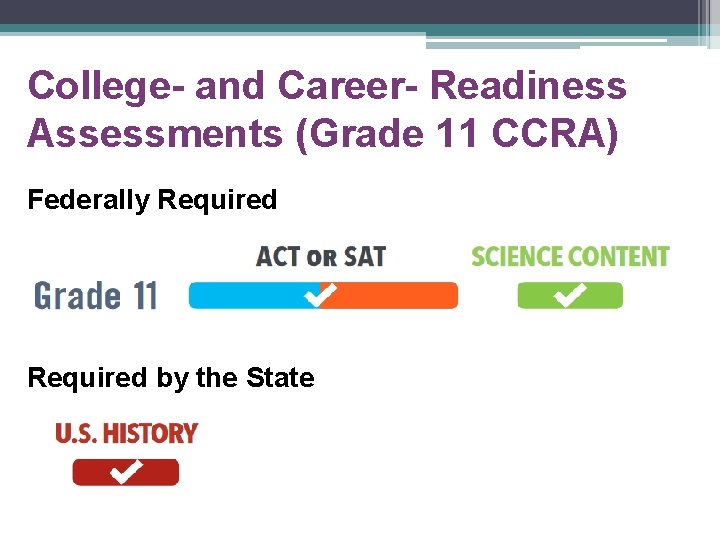720x540 pixels.
Task: Click the small OR between ACT and SAT
Action: [322, 258]
